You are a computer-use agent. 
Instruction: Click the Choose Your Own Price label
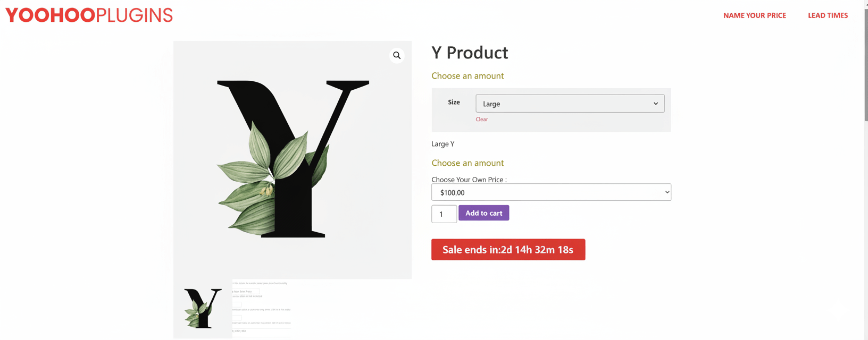coord(468,180)
